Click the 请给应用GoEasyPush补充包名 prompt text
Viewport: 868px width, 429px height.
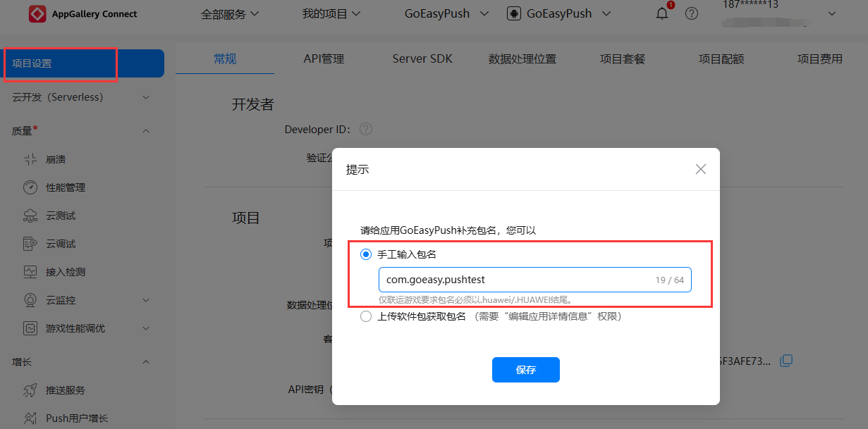tap(448, 230)
